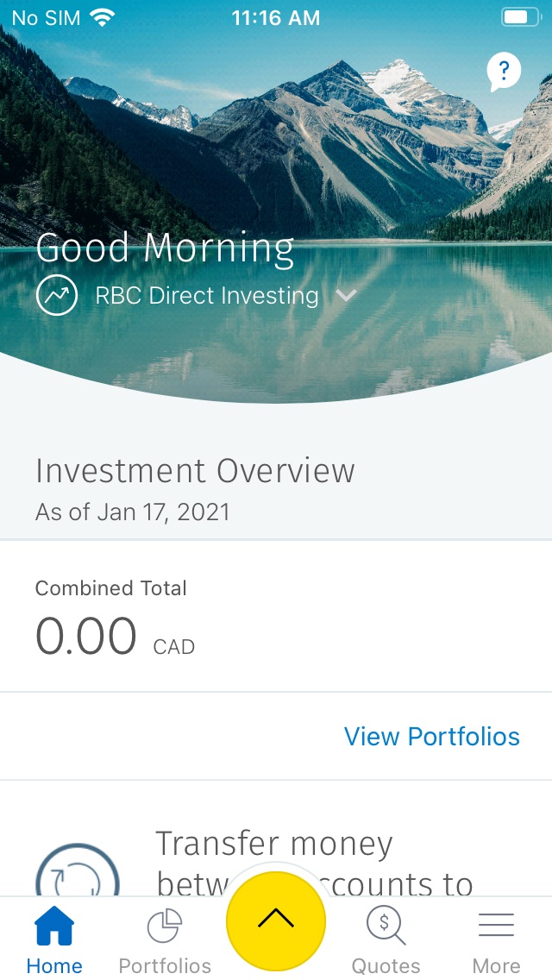Tap the Home house icon
This screenshot has height=980, width=552.
click(x=53, y=927)
